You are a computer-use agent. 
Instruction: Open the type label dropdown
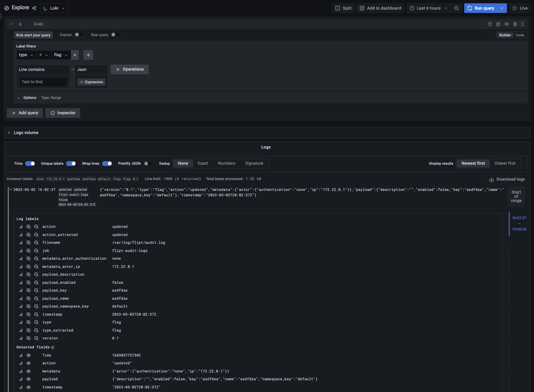26,55
